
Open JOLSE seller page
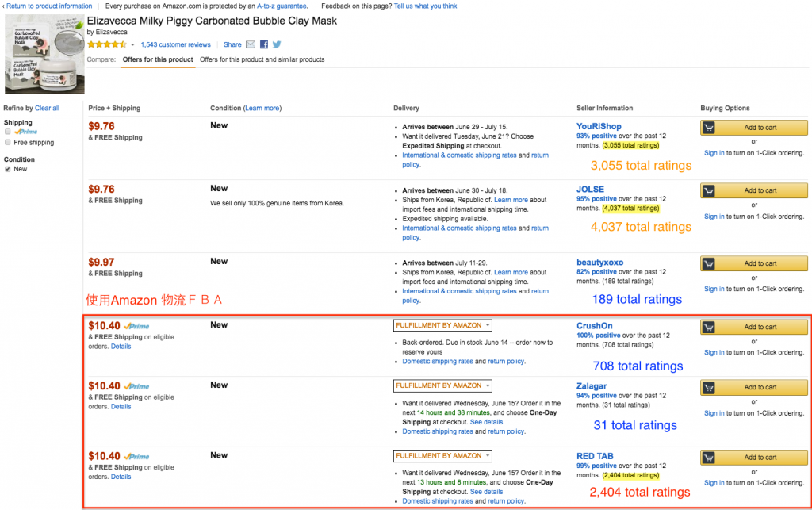coord(590,190)
